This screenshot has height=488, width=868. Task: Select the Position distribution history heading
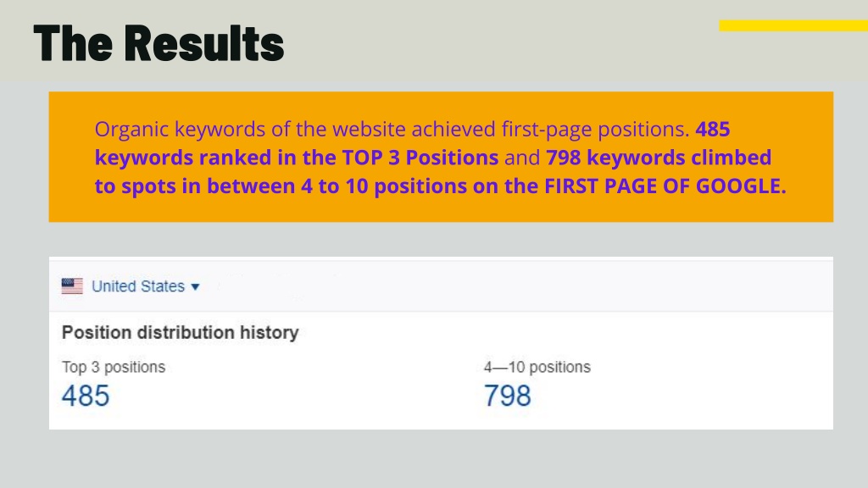coord(181,332)
